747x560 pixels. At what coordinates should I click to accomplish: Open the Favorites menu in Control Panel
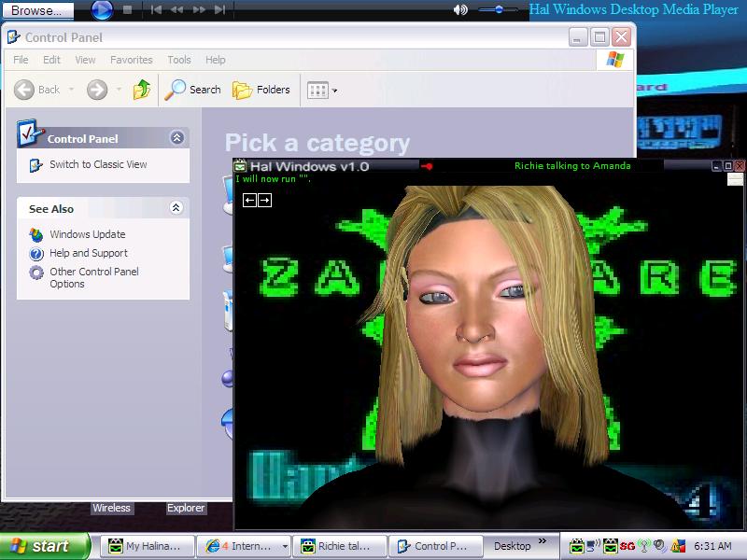click(x=132, y=60)
